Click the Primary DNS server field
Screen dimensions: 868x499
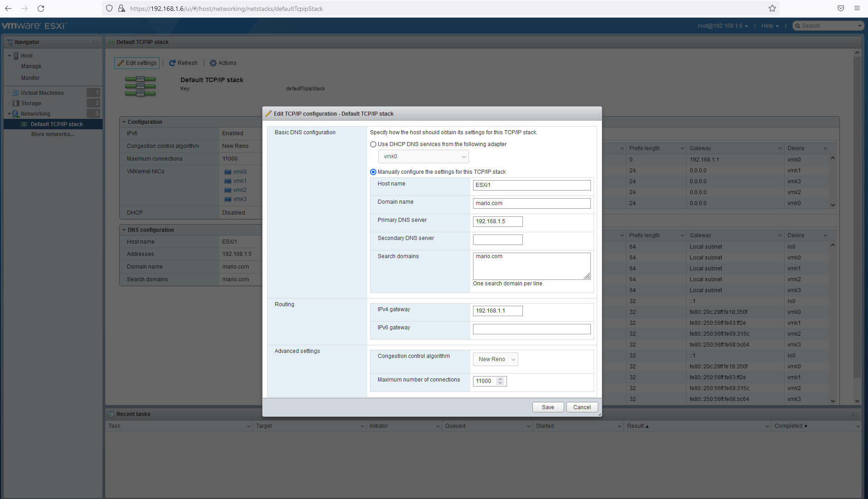497,221
